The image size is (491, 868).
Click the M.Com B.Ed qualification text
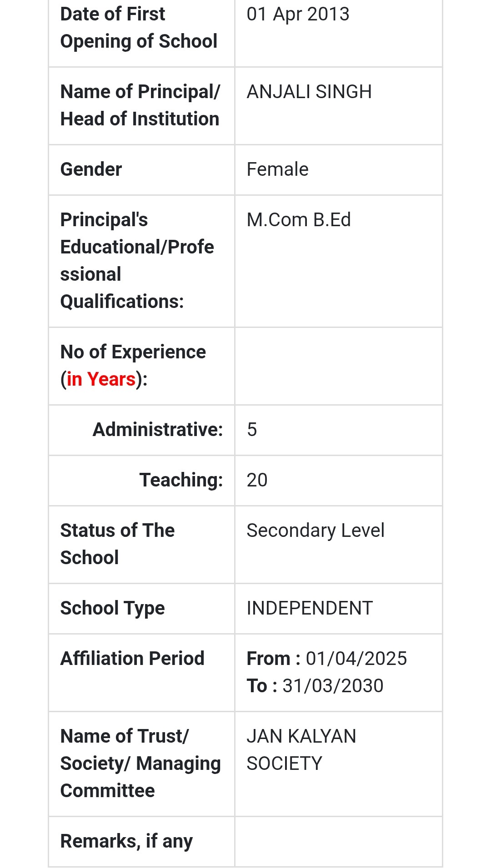[x=298, y=220]
